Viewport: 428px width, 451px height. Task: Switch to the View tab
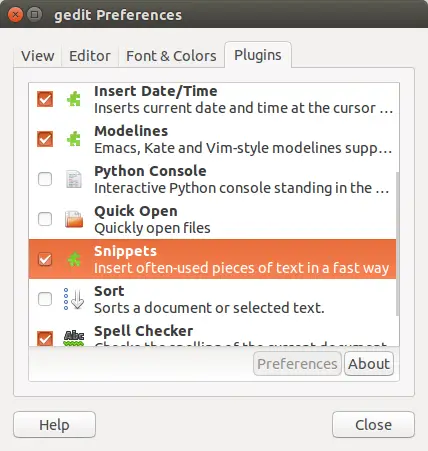(38, 56)
